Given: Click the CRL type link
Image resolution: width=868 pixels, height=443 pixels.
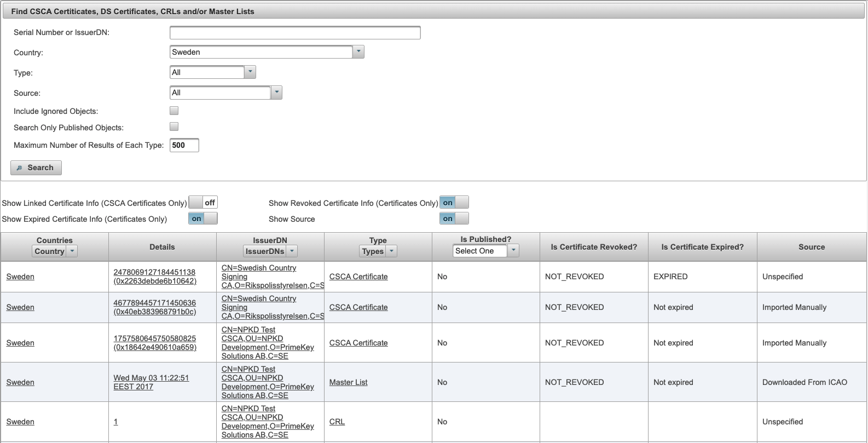Looking at the screenshot, I should pos(337,422).
